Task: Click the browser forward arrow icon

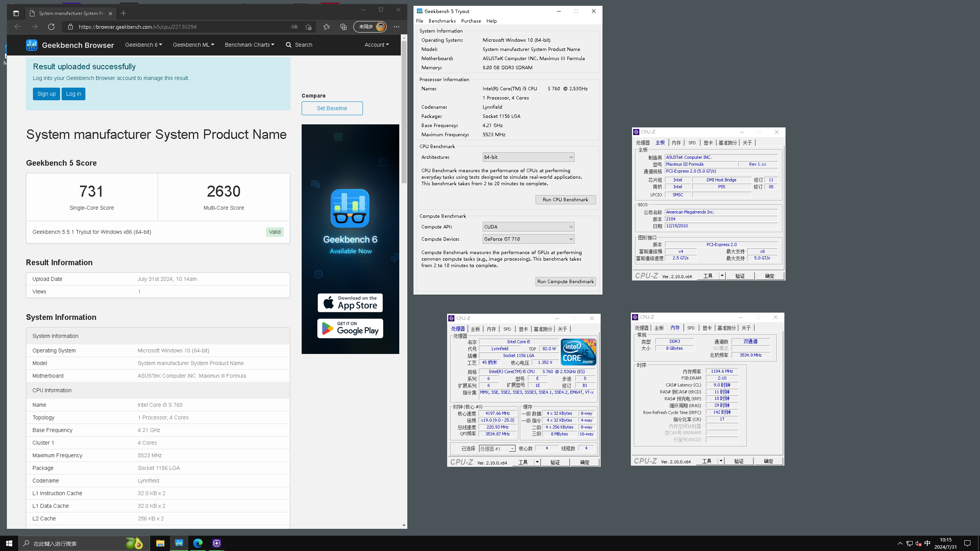Action: 34,27
